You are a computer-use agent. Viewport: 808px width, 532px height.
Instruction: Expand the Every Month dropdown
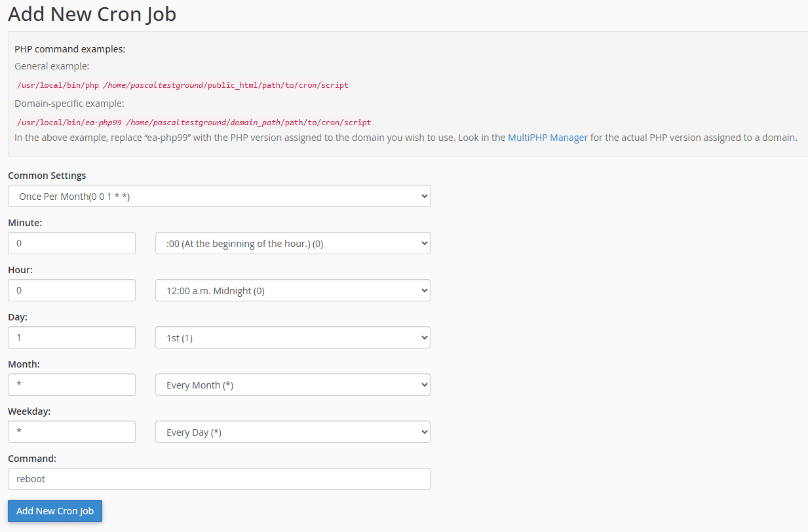292,385
